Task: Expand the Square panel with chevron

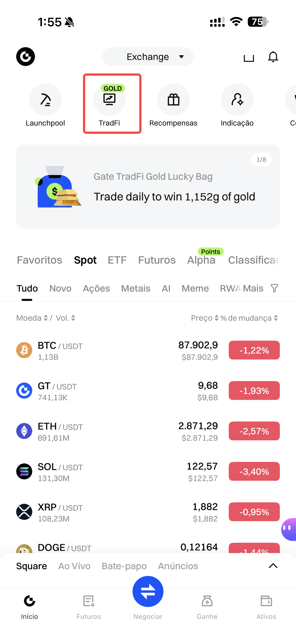Action: click(273, 566)
